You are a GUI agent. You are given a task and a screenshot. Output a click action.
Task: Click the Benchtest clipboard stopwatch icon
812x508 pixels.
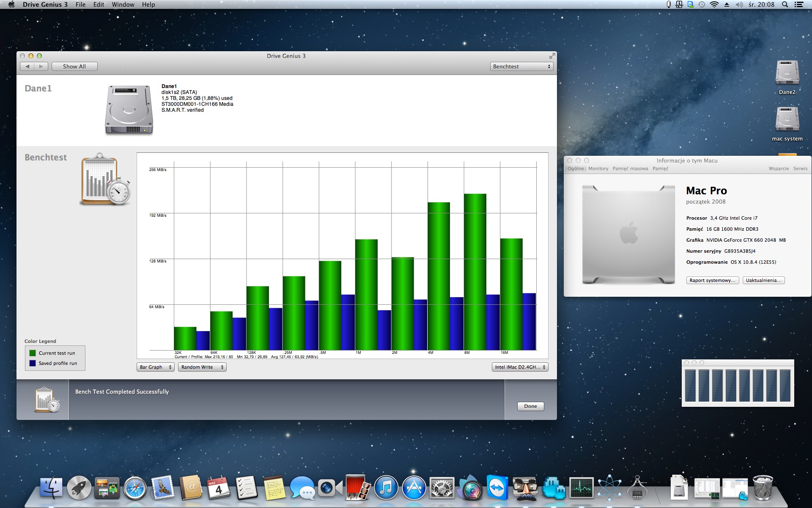[105, 179]
